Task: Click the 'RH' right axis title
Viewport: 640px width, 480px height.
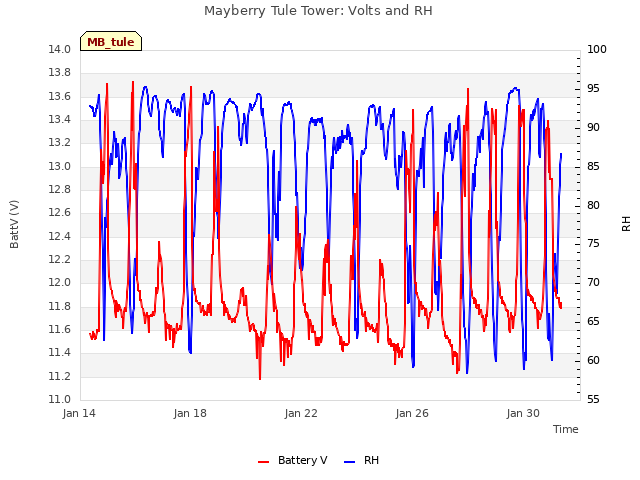Action: (x=626, y=224)
